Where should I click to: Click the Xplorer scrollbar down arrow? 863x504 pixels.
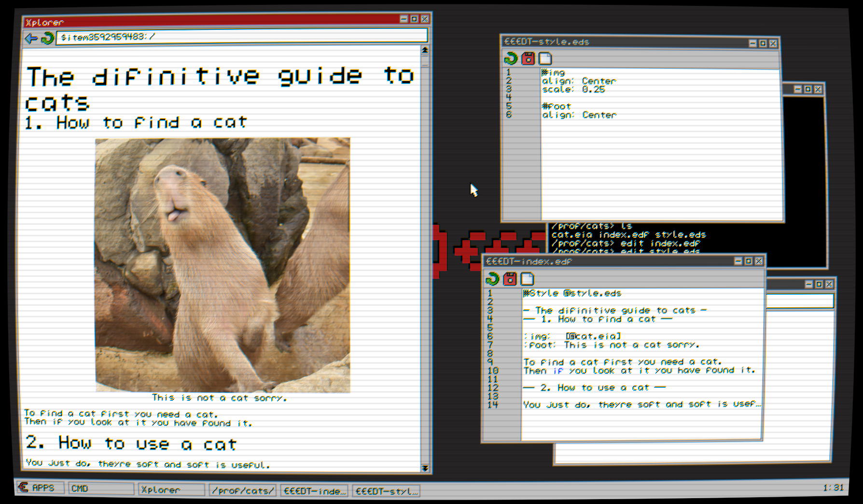pos(425,468)
